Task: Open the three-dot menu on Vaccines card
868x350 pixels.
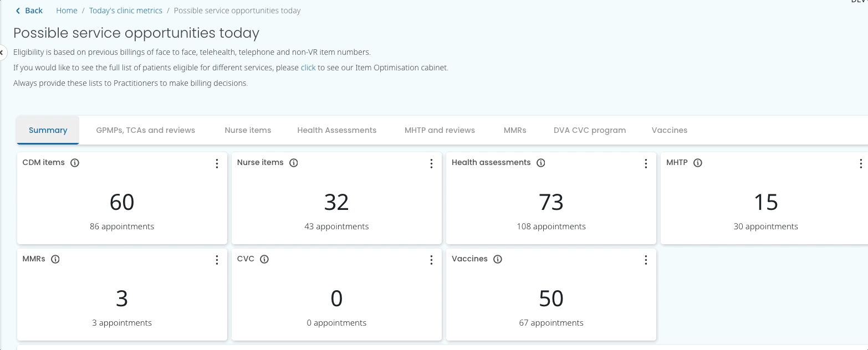Action: click(646, 260)
